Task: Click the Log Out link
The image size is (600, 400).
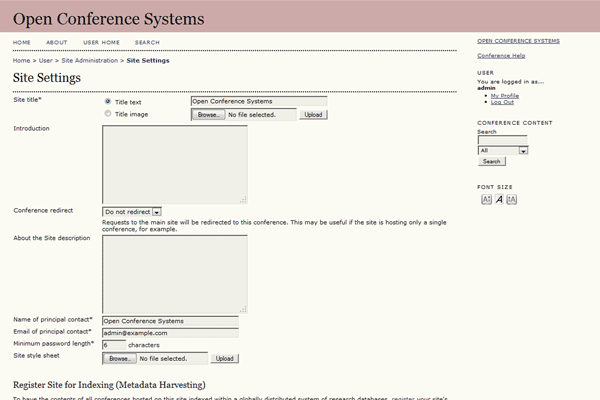Action: click(502, 102)
